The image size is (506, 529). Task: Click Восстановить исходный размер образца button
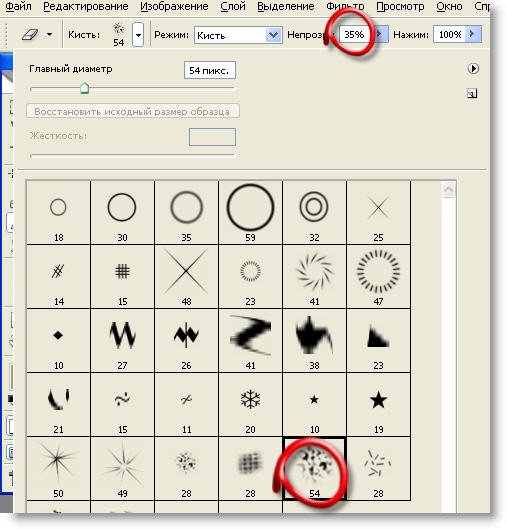click(133, 111)
